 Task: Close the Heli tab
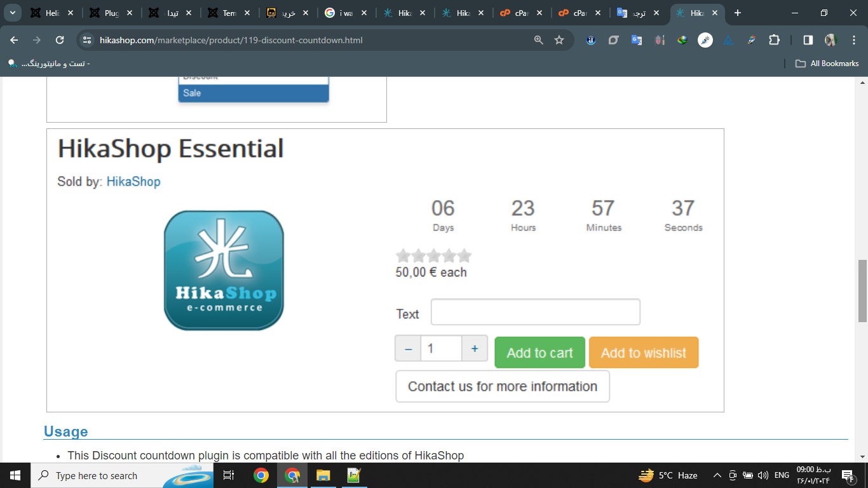[70, 13]
